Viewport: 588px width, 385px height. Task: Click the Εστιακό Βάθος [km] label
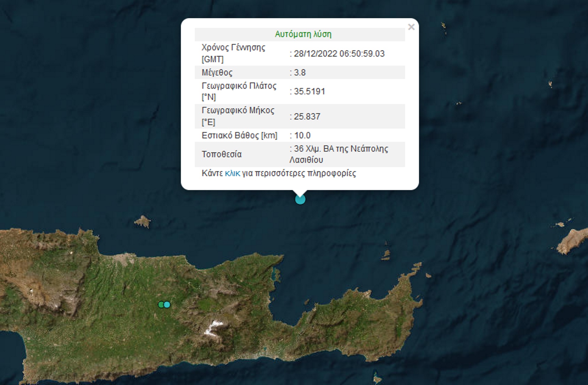239,135
